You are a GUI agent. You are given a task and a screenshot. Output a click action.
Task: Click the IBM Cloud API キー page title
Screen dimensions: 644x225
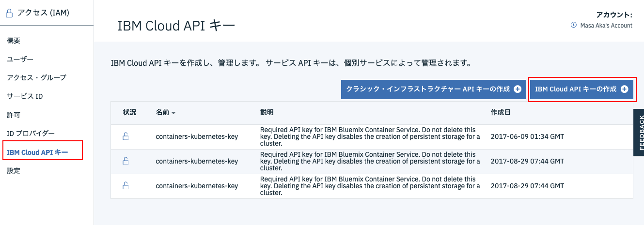(x=176, y=26)
